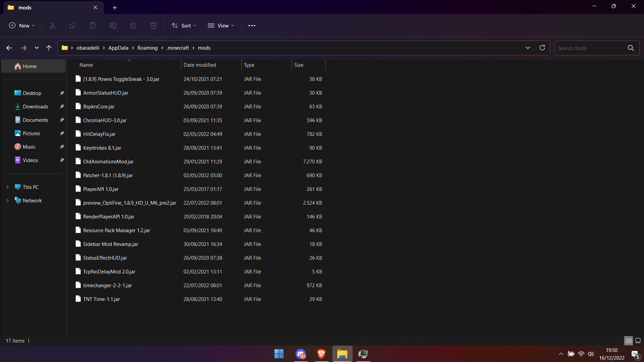Expand Network tree node
The width and height of the screenshot is (644, 362).
click(7, 201)
